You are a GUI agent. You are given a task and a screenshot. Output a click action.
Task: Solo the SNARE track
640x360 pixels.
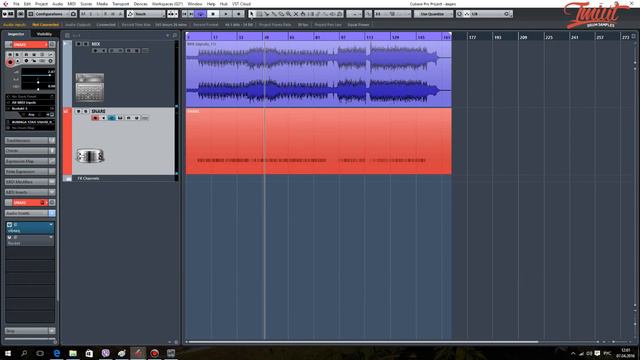(85, 111)
